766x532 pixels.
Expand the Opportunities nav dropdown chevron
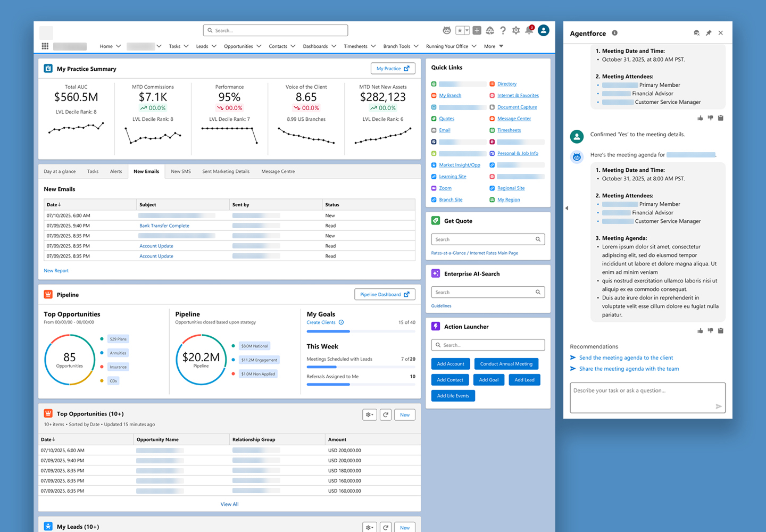tap(259, 46)
